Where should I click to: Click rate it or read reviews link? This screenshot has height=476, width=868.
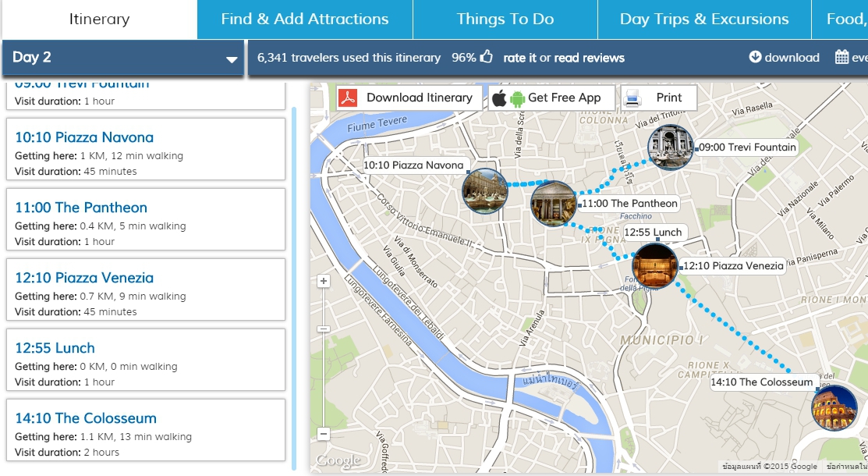point(564,58)
